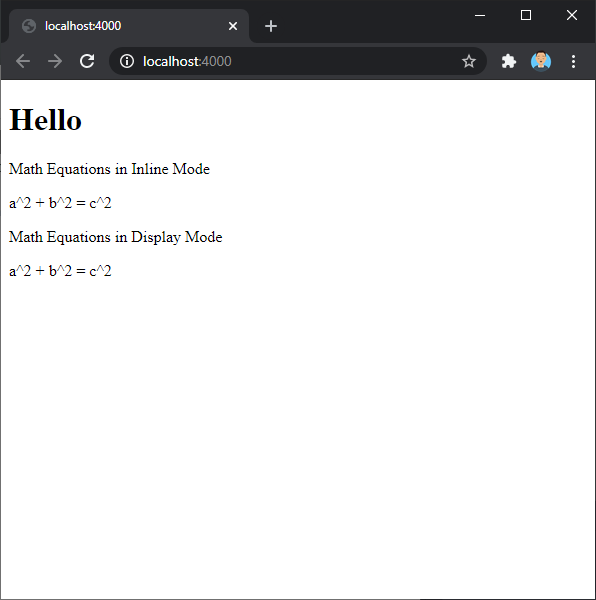This screenshot has width=596, height=600.
Task: Close the localhost:4000 tab
Action: [x=233, y=26]
